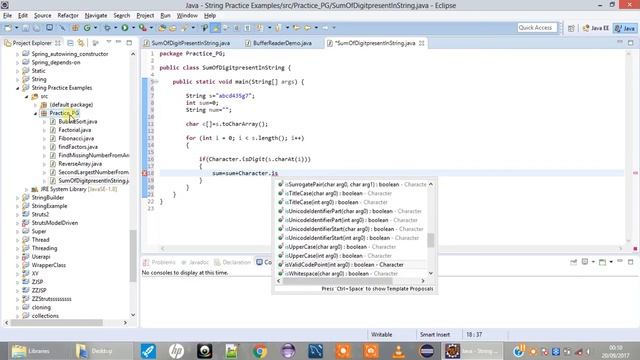The image size is (640, 360).
Task: Collapse the String Practice Examples project
Action: [x=18, y=88]
